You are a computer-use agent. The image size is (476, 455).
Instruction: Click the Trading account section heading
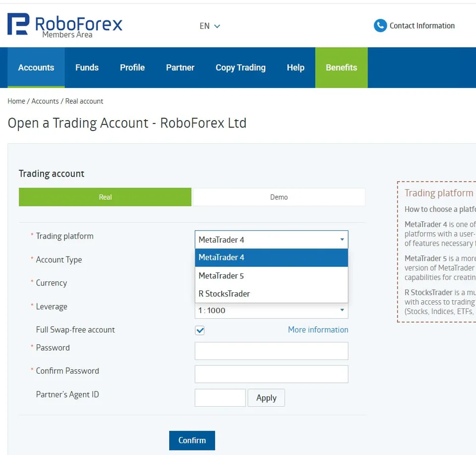click(52, 174)
